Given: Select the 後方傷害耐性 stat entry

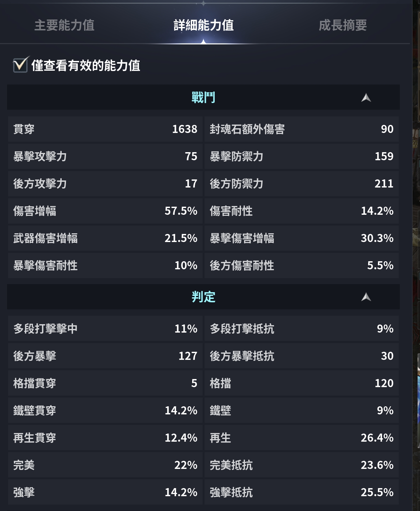Looking at the screenshot, I should tap(302, 266).
